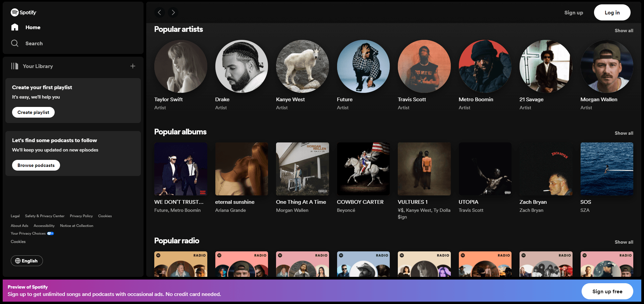Screen dimensions: 644x304
Task: Open COWBOY CARTER album cover
Action: click(363, 169)
